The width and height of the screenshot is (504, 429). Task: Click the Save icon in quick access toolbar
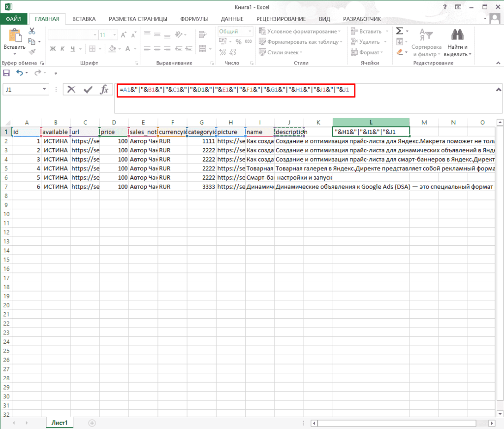[6, 73]
